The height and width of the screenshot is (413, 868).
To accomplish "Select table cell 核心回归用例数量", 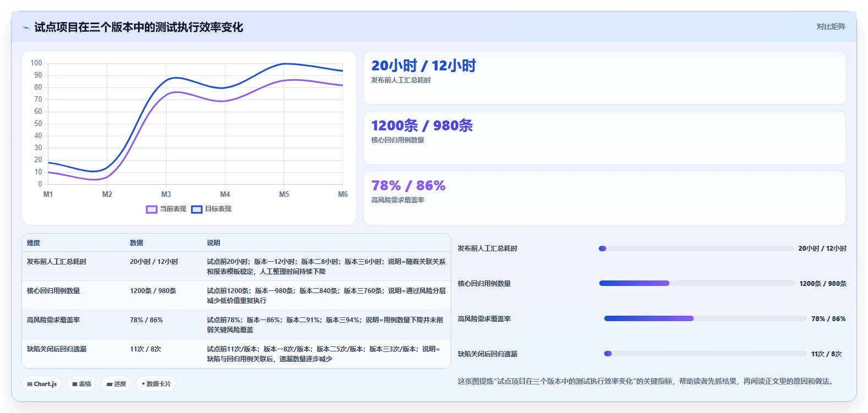I will (53, 291).
